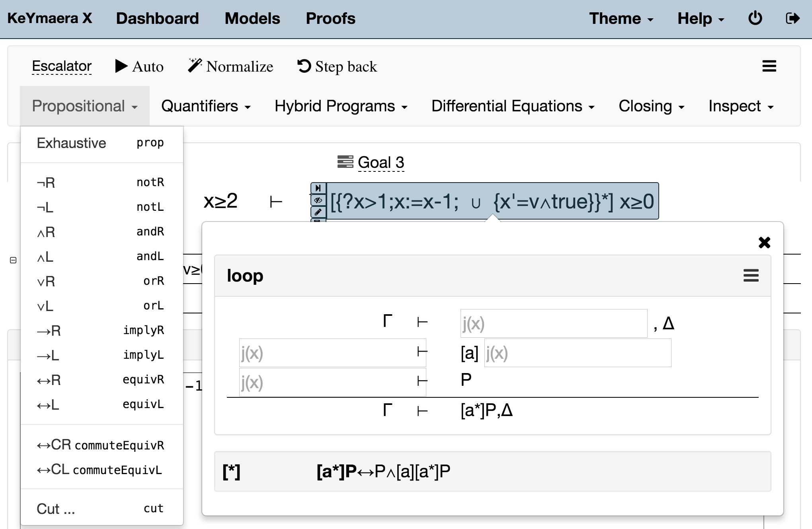Click the sign-out arrow icon in navbar
The height and width of the screenshot is (529, 812).
point(792,18)
